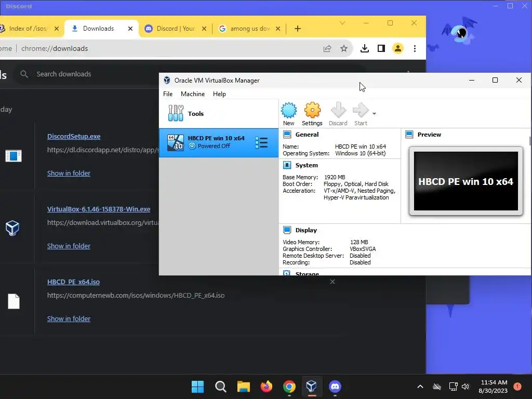
Task: Click the General section monitor icon
Action: coord(287,135)
